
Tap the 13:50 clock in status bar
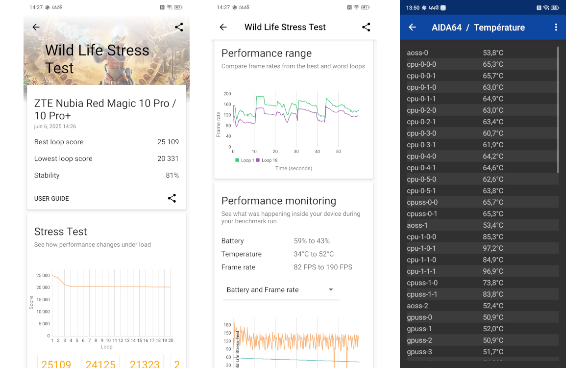point(413,8)
